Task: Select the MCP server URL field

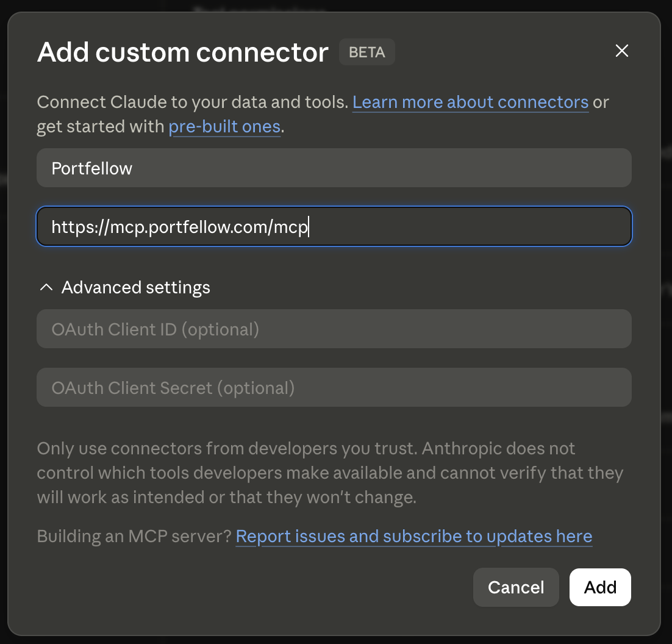Action: (x=334, y=226)
